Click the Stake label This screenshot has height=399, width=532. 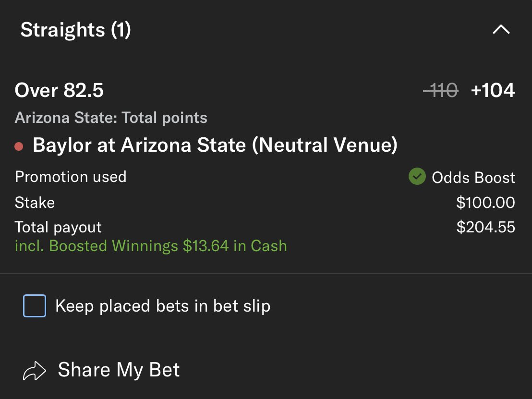(x=35, y=203)
